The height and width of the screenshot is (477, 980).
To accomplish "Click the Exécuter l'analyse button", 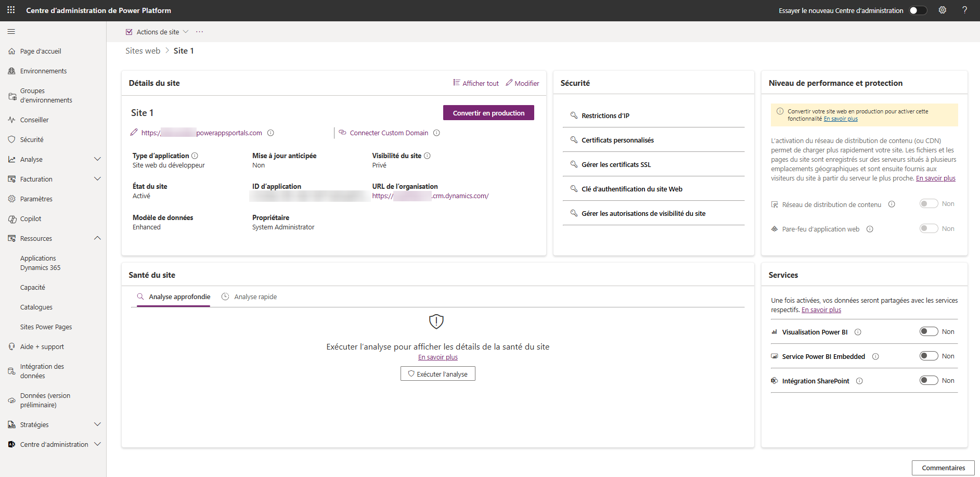I will click(x=438, y=374).
